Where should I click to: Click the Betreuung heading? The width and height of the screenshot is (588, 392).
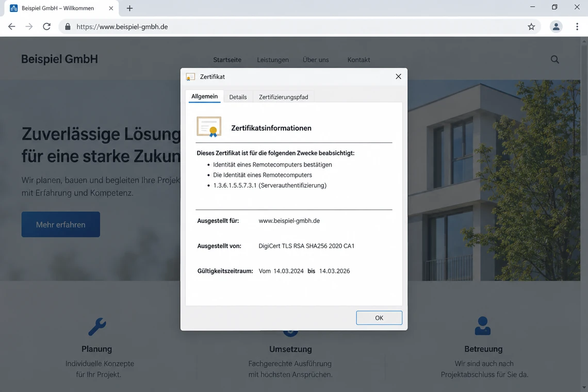pos(483,349)
